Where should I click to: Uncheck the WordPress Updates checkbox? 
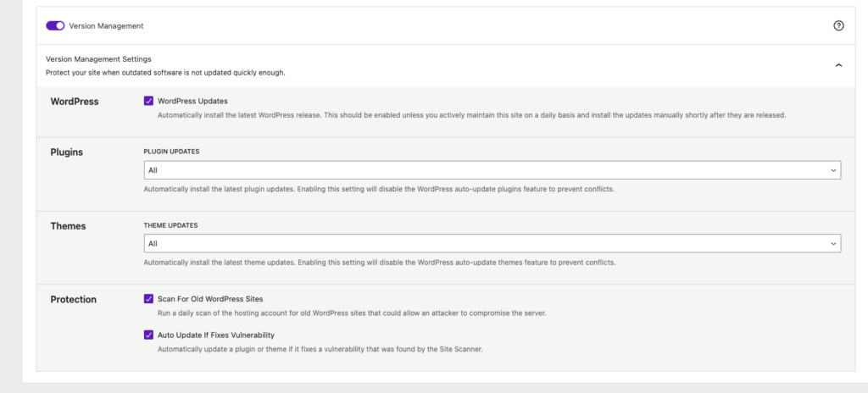149,101
